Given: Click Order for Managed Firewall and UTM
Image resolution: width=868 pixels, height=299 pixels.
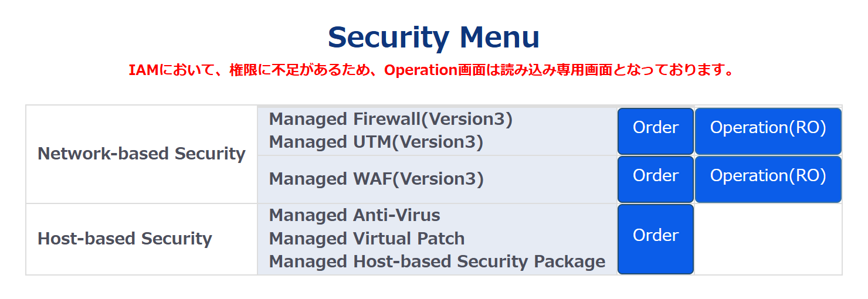Looking at the screenshot, I should [x=655, y=131].
